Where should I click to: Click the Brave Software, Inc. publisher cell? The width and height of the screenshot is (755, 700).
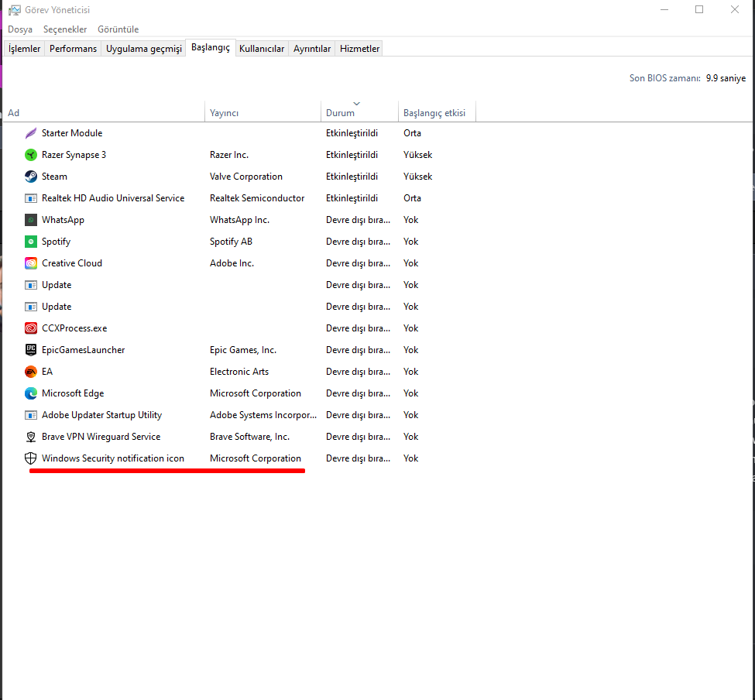tap(250, 437)
